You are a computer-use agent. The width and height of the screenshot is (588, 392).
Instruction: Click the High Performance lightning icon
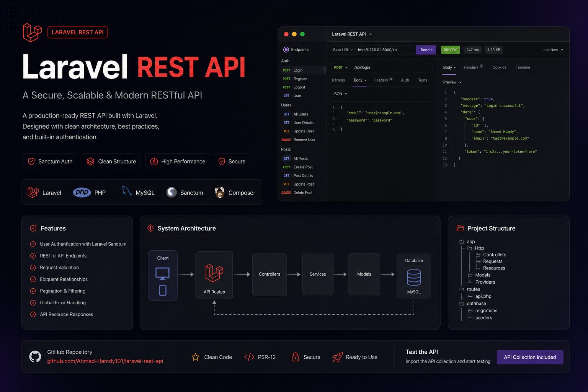(154, 162)
